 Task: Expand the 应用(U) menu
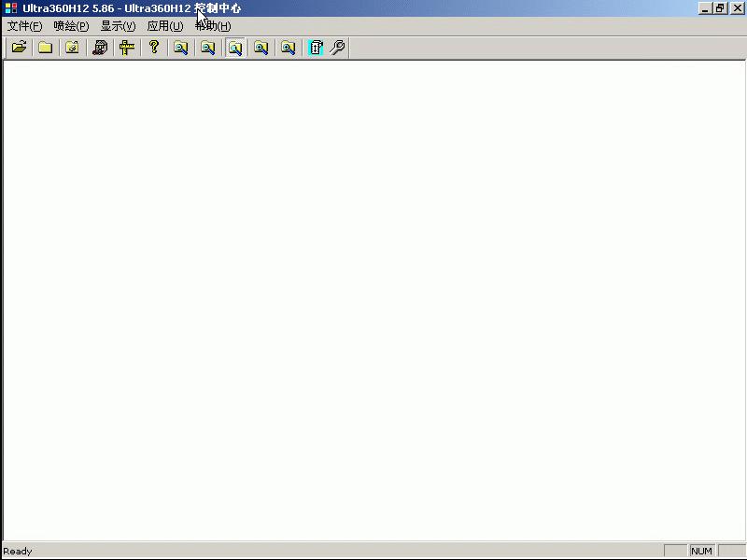coord(165,26)
